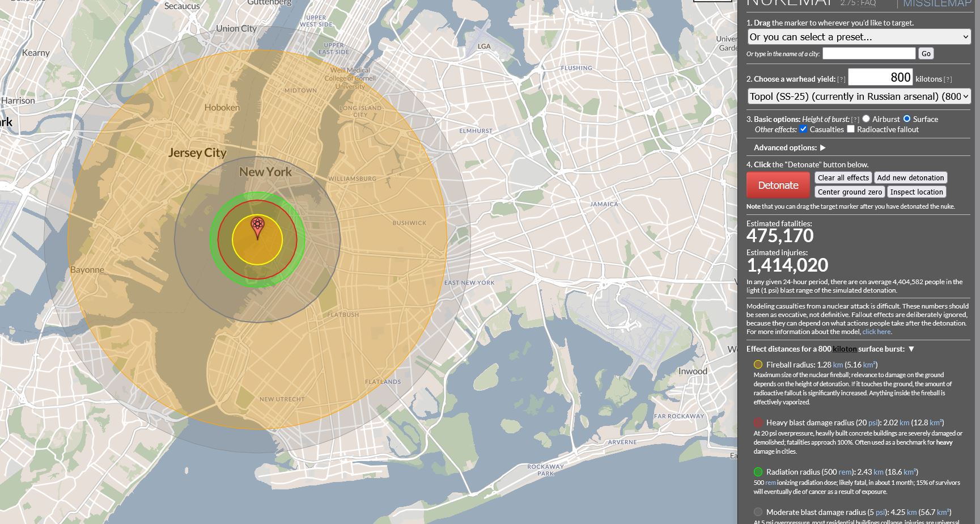Open the [?] help next to warhead yield
The height and width of the screenshot is (524, 980).
click(x=841, y=79)
